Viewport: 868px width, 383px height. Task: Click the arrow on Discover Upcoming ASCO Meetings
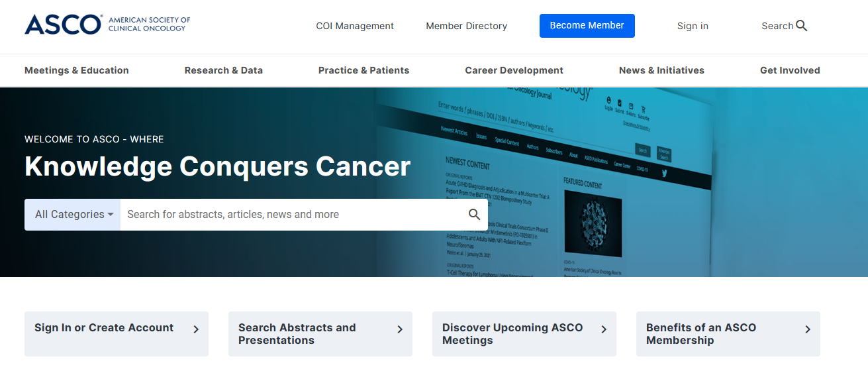coord(604,329)
